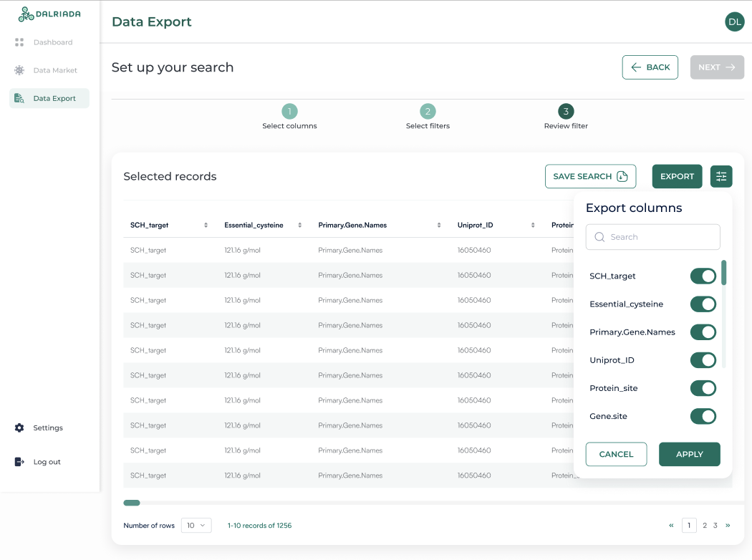The height and width of the screenshot is (560, 752).
Task: Select page 2 in pagination
Action: tap(705, 526)
